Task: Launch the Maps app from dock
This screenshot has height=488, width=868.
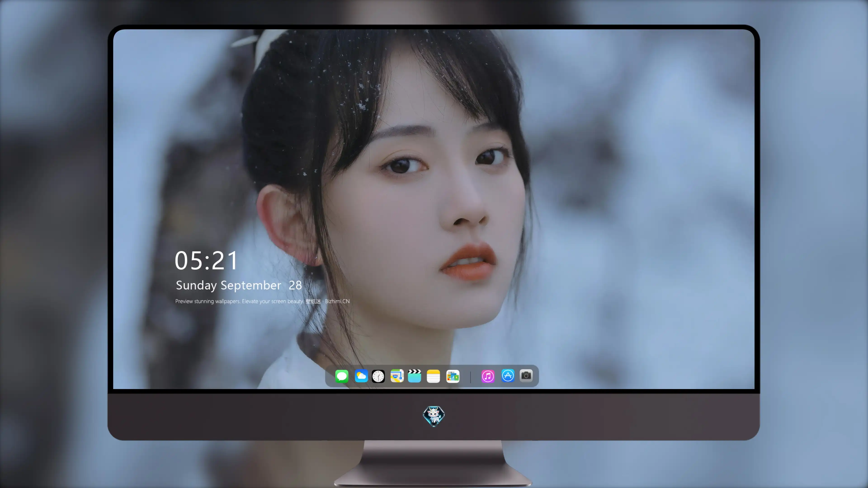Action: [x=397, y=376]
